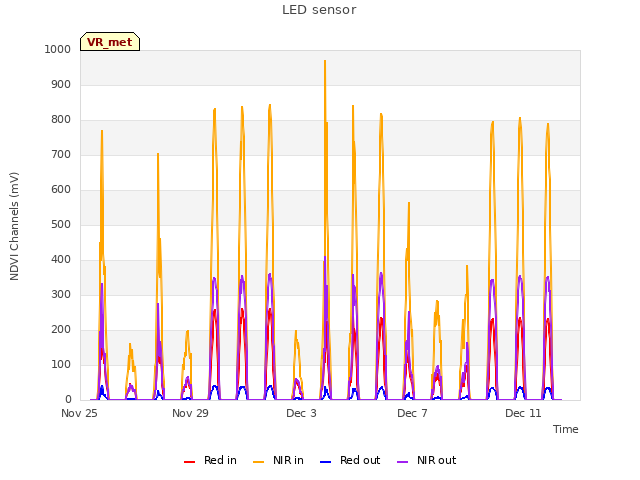Viewport: 640px width, 480px height.
Task: Click the Nov 29 x-axis label
Action: tap(190, 413)
